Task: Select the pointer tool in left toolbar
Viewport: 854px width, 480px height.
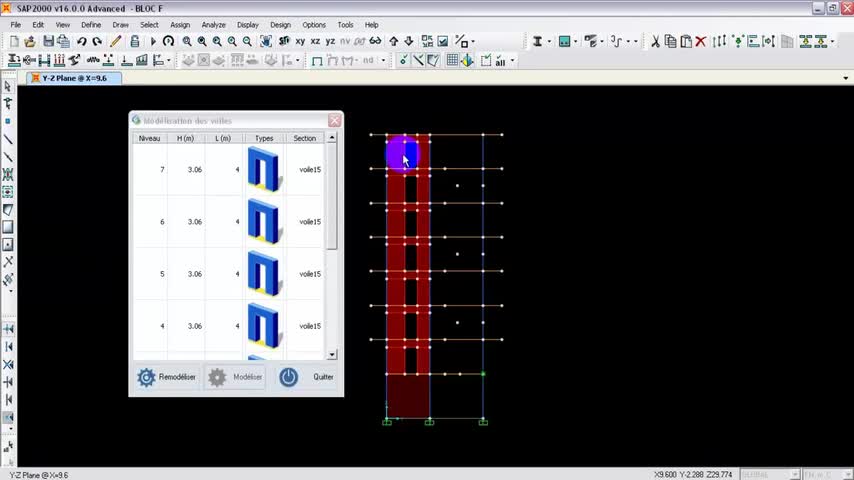Action: (x=8, y=87)
